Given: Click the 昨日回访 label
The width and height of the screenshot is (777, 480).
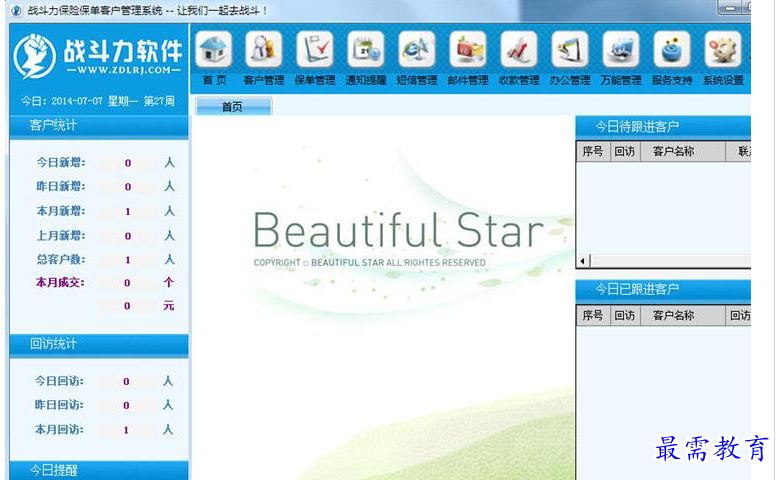Looking at the screenshot, I should click(x=59, y=405).
